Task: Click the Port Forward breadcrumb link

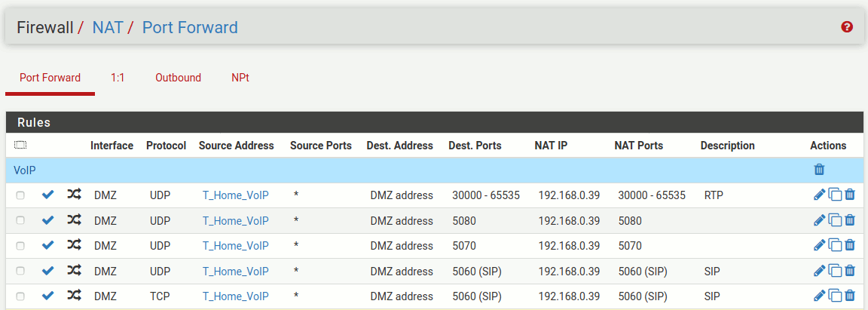Action: [x=190, y=28]
